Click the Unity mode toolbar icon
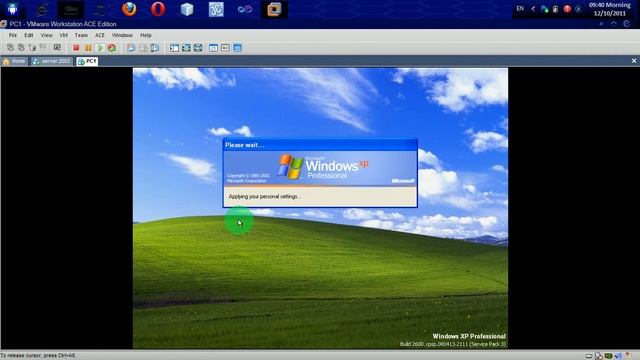 click(198, 48)
